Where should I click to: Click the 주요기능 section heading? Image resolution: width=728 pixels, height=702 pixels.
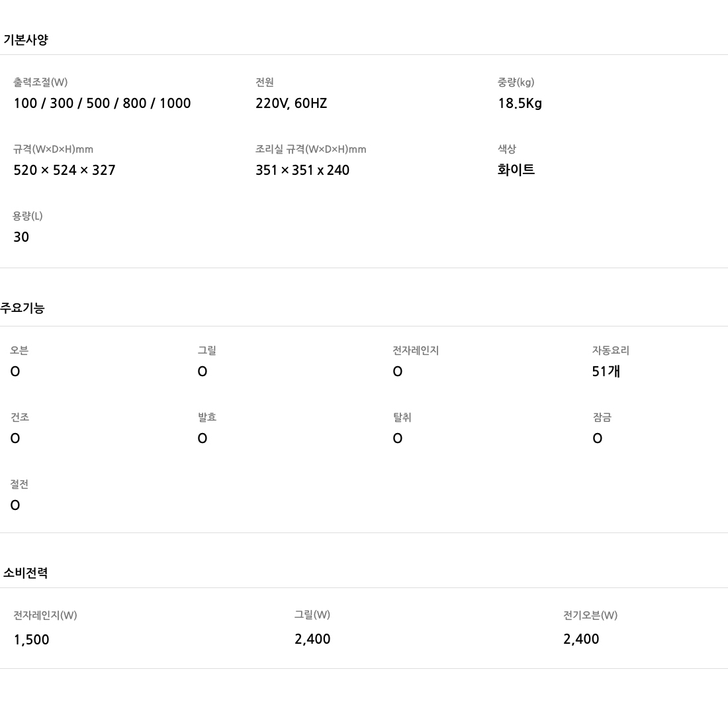click(x=23, y=308)
